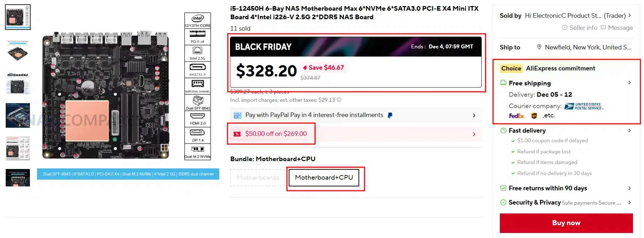
Task: Select the Motherboard+CPU bundle option
Action: tap(324, 178)
